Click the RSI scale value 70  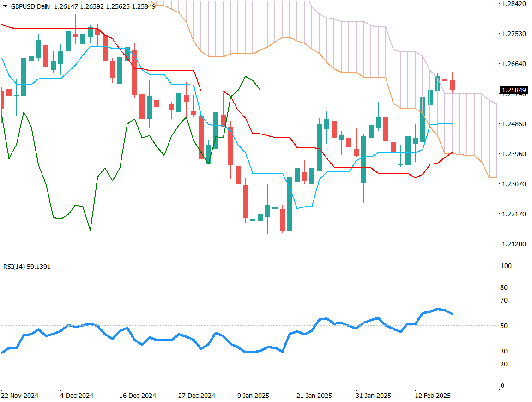504,300
